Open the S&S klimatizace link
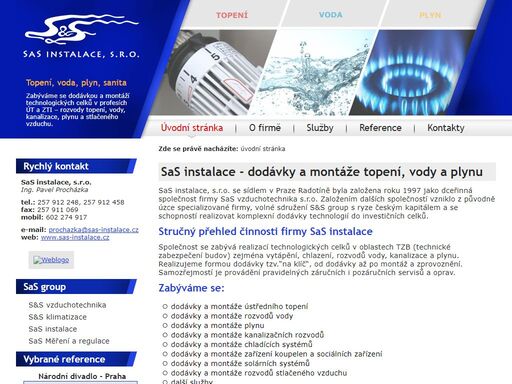 [57, 317]
